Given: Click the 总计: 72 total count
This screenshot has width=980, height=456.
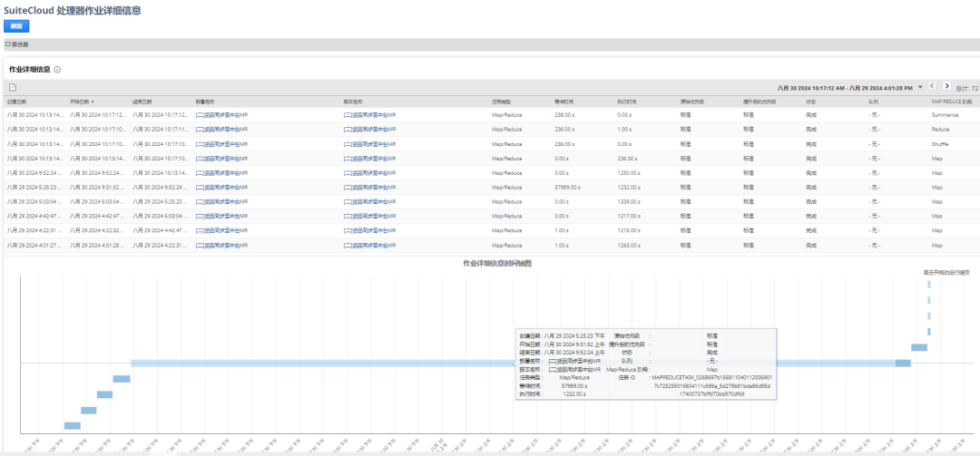Looking at the screenshot, I should [x=967, y=88].
